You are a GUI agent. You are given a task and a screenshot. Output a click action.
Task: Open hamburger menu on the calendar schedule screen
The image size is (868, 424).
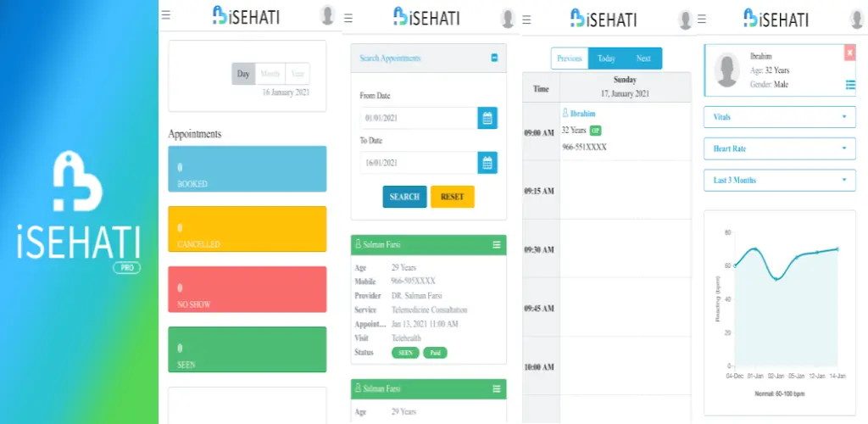526,20
